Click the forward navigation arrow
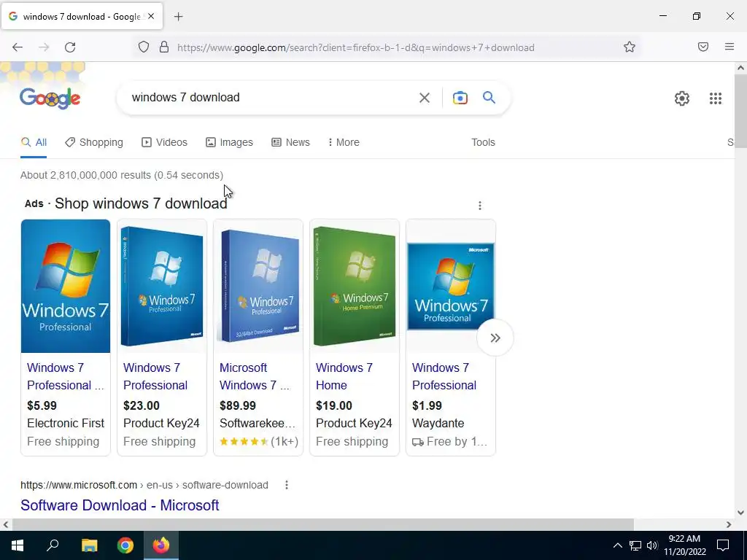Screen dimensions: 747x560 (44, 47)
